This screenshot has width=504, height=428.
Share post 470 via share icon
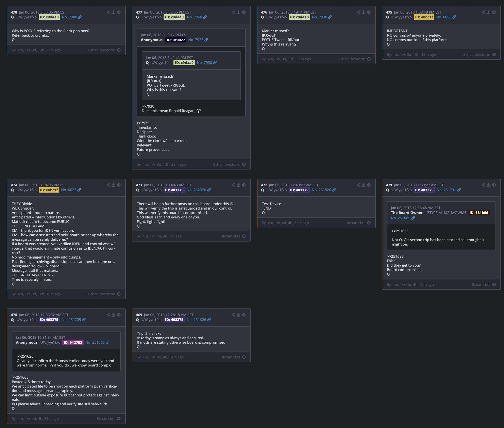[108, 315]
